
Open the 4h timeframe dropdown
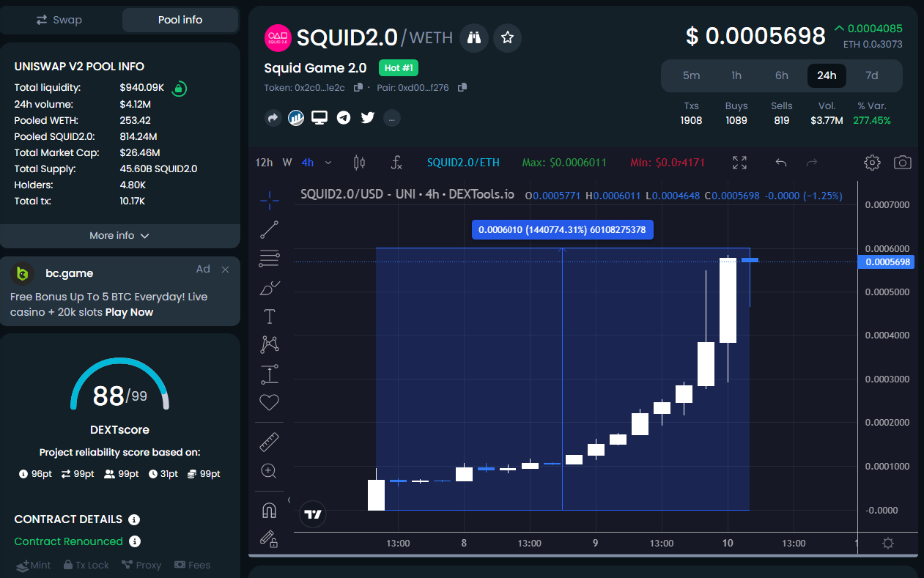pyautogui.click(x=328, y=162)
